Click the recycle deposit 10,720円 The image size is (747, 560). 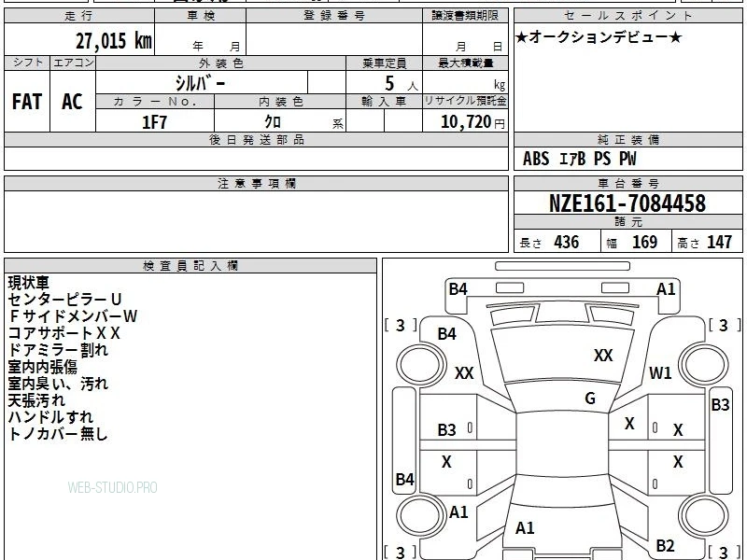[x=472, y=122]
